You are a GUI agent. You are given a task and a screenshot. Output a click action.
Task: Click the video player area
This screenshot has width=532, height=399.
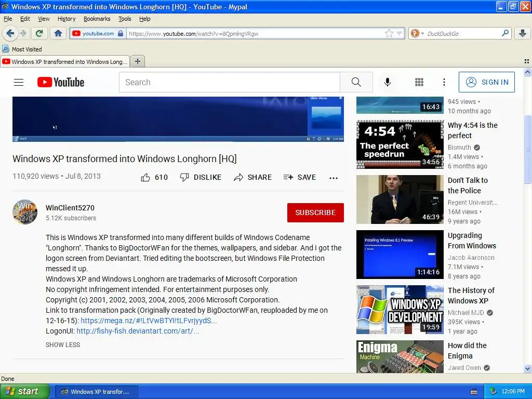coord(178,119)
